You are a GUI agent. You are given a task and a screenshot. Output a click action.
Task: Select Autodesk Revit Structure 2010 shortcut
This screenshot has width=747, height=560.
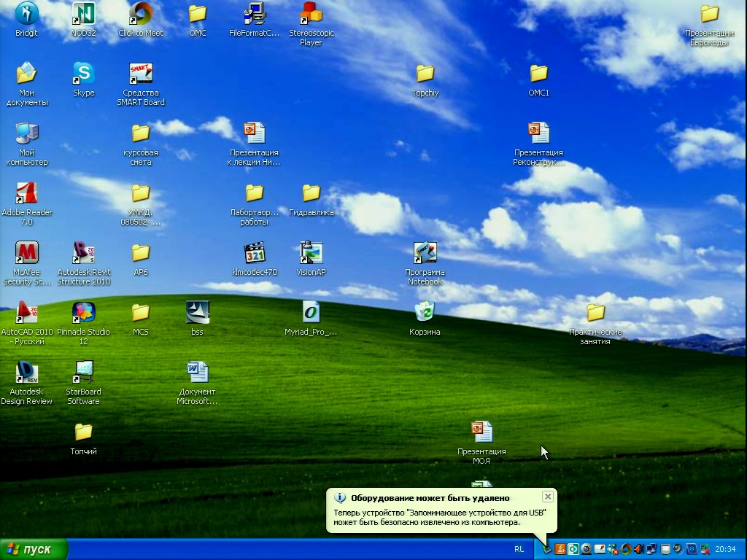point(83,263)
